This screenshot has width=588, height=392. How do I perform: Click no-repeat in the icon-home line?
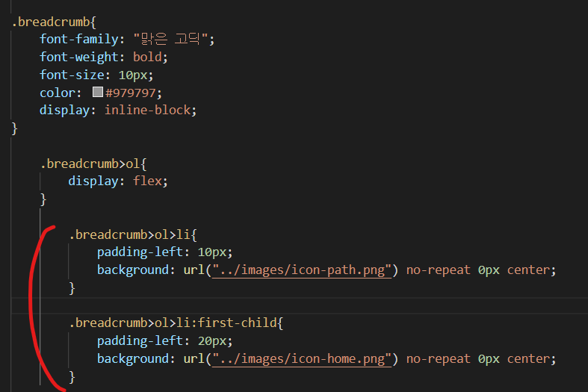[x=439, y=358]
